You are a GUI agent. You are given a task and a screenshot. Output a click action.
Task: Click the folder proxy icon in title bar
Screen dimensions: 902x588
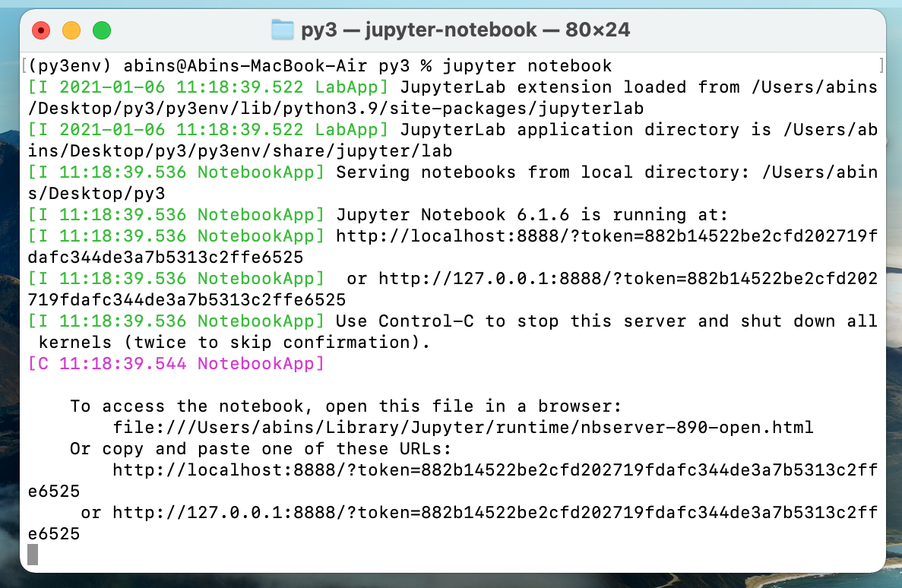tap(283, 30)
